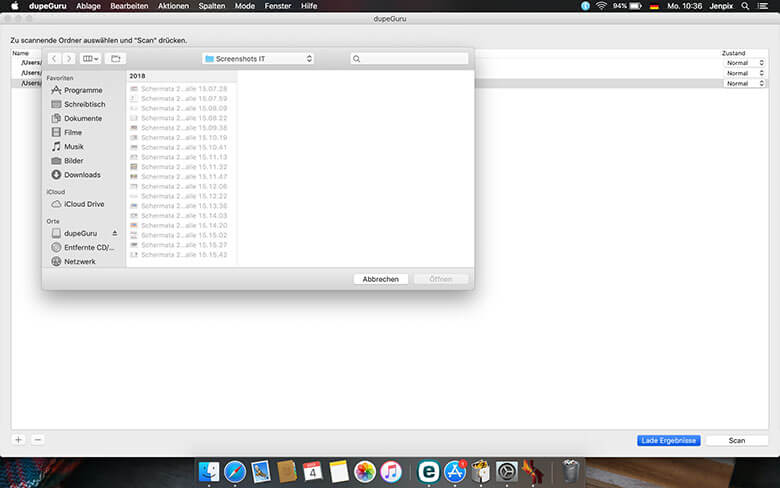Launch App Store from the dock
Screen dimensions: 780x488
click(x=456, y=471)
